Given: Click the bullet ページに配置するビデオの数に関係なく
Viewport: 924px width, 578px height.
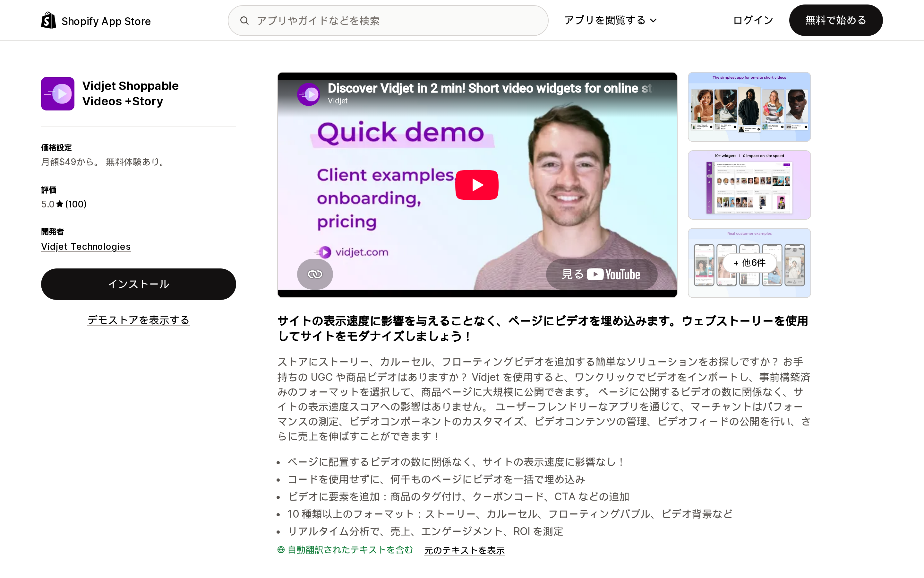Looking at the screenshot, I should [457, 462].
